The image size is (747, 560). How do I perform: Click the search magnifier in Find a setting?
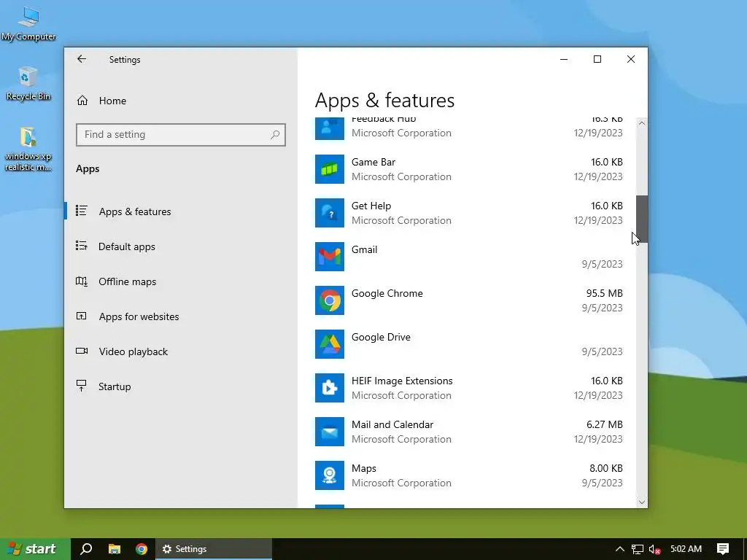[x=275, y=135]
